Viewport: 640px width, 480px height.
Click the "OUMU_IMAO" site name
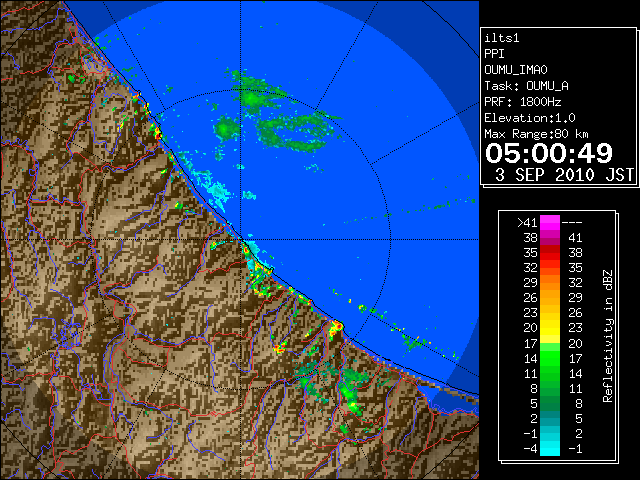(x=516, y=70)
